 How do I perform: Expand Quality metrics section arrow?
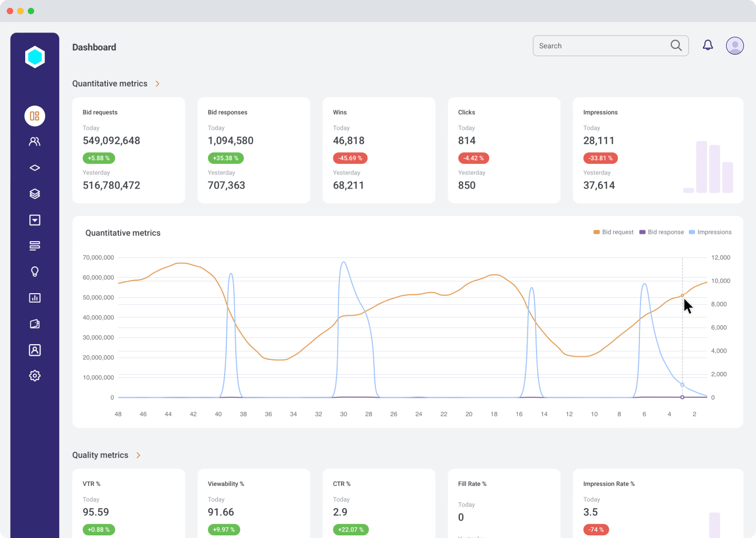138,455
